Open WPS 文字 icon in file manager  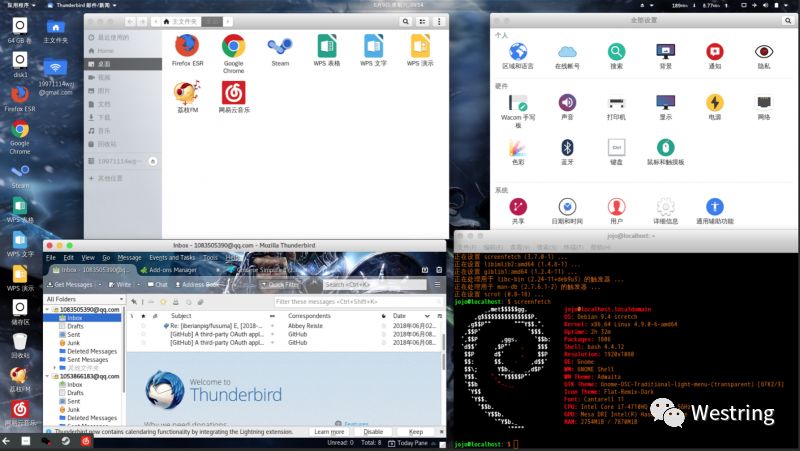[x=373, y=49]
